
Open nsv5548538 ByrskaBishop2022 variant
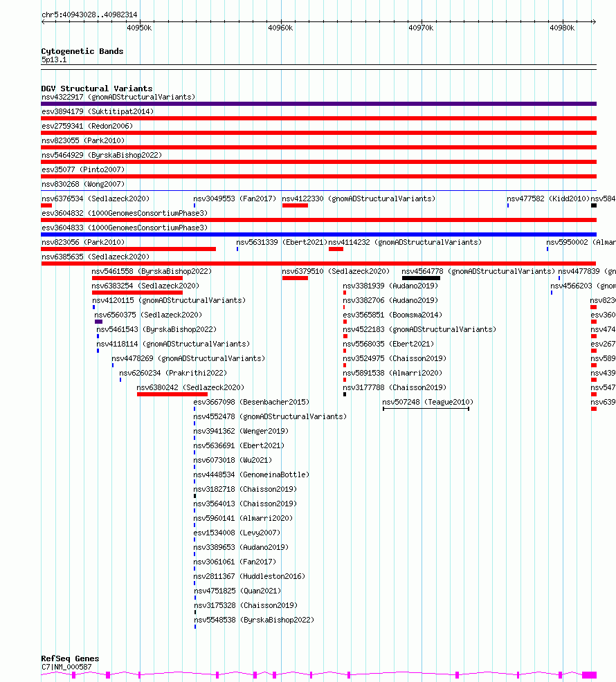tap(254, 620)
